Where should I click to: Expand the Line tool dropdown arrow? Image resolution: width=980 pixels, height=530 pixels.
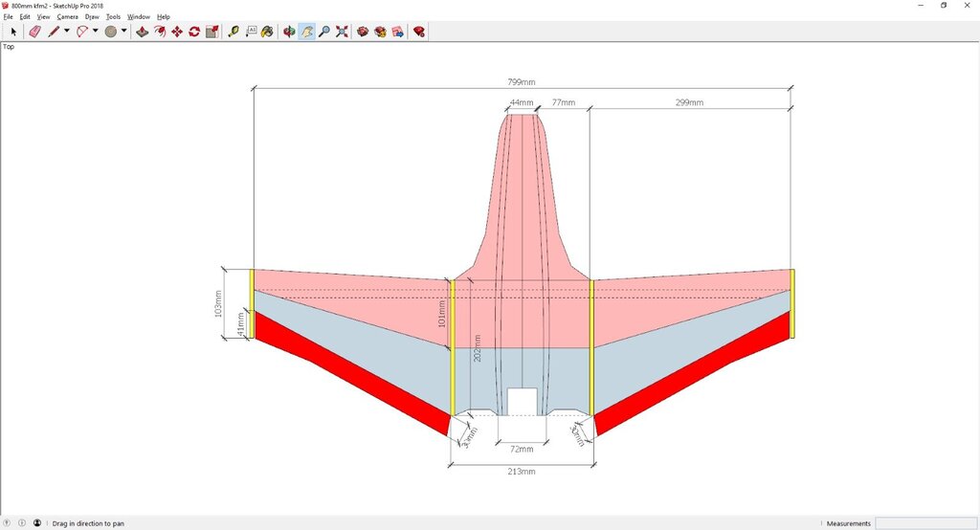pos(66,32)
